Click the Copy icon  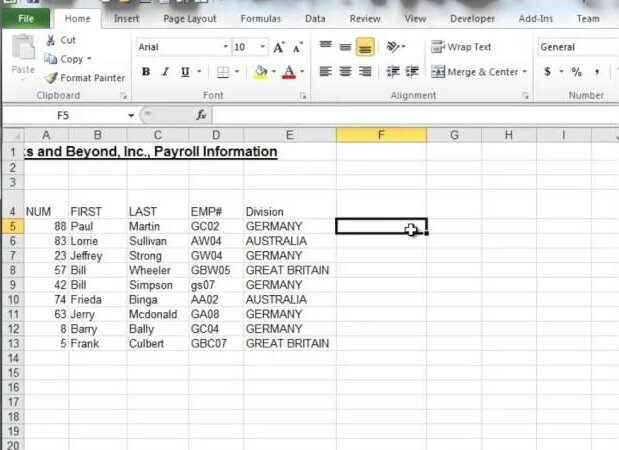[51, 59]
